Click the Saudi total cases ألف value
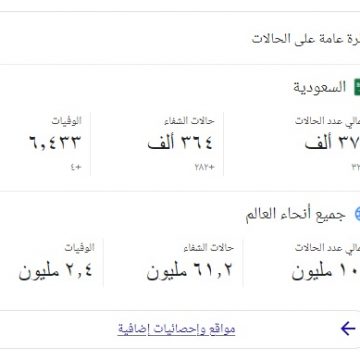 pyautogui.click(x=332, y=143)
